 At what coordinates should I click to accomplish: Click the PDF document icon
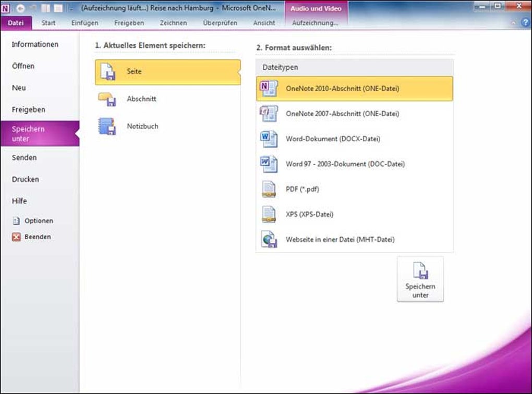[269, 189]
